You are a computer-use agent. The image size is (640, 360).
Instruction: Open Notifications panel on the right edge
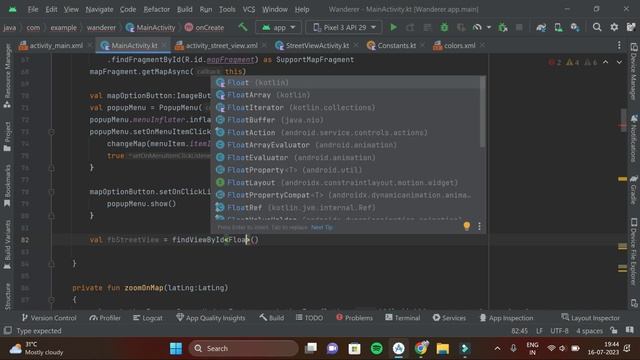pos(634,138)
